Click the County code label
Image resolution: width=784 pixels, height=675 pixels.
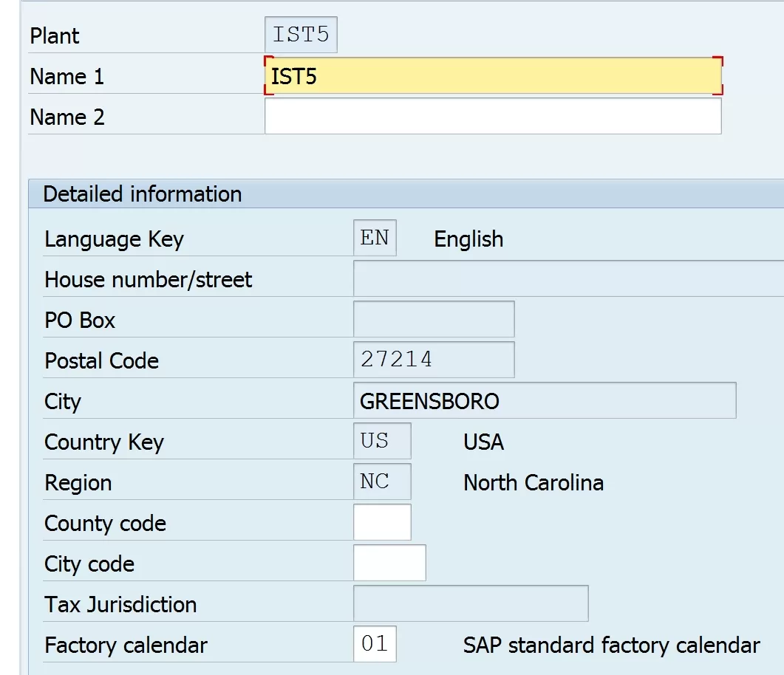[105, 524]
